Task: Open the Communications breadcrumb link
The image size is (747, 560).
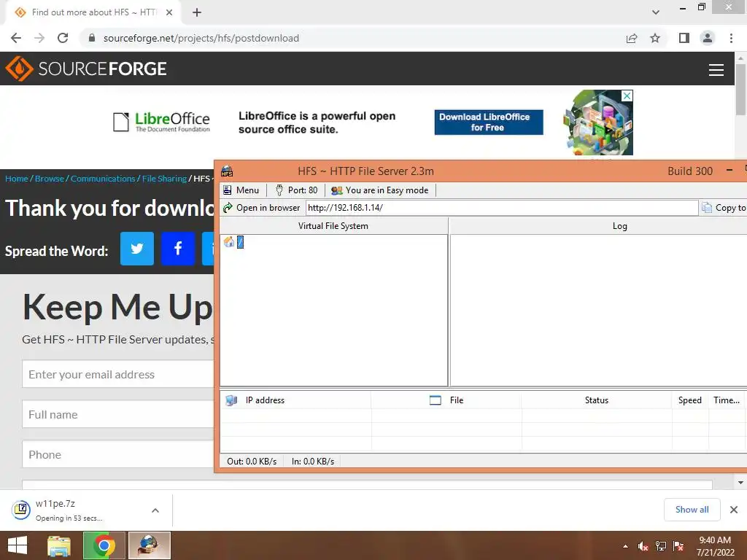Action: coord(103,179)
